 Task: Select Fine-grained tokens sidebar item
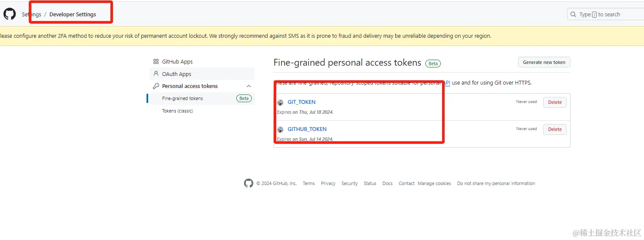pos(202,98)
